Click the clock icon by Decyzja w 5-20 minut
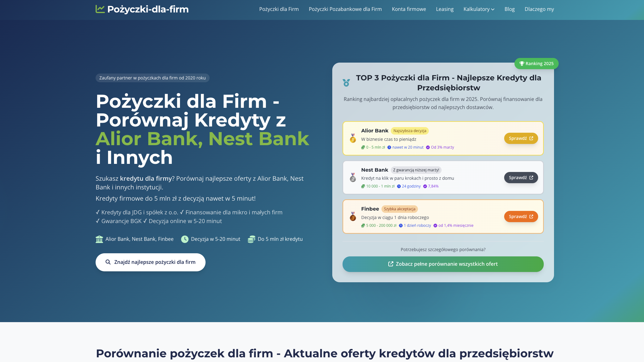 (x=185, y=239)
